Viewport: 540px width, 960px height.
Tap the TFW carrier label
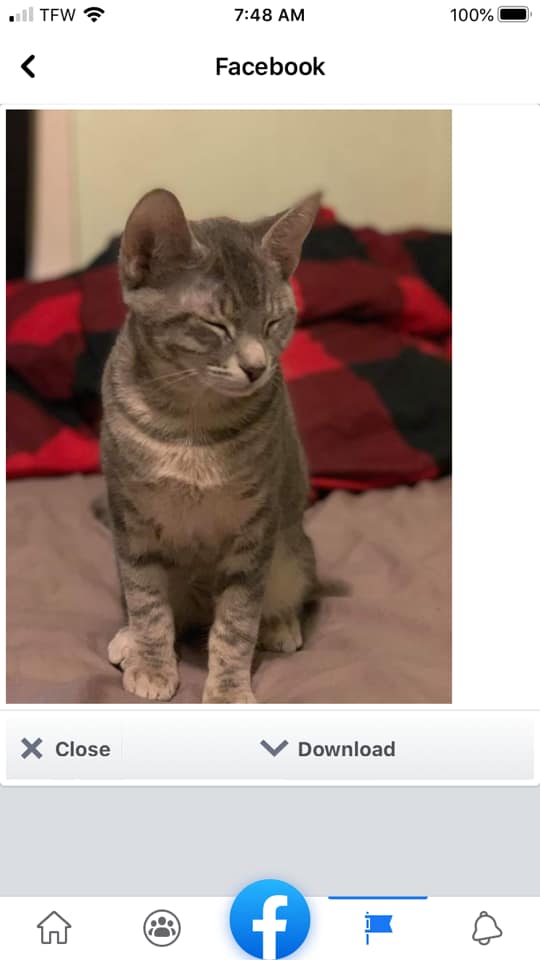58,15
